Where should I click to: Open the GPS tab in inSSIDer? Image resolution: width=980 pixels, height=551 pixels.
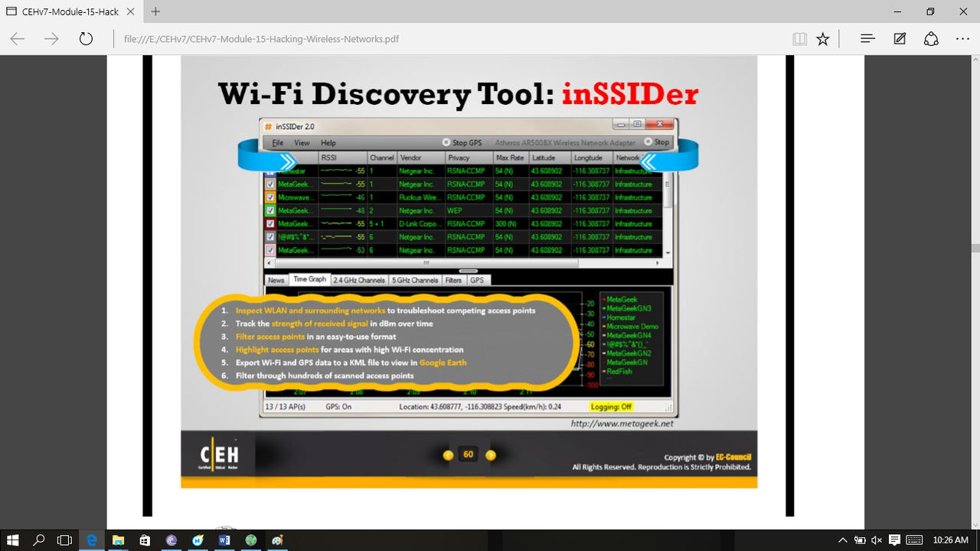pos(477,280)
